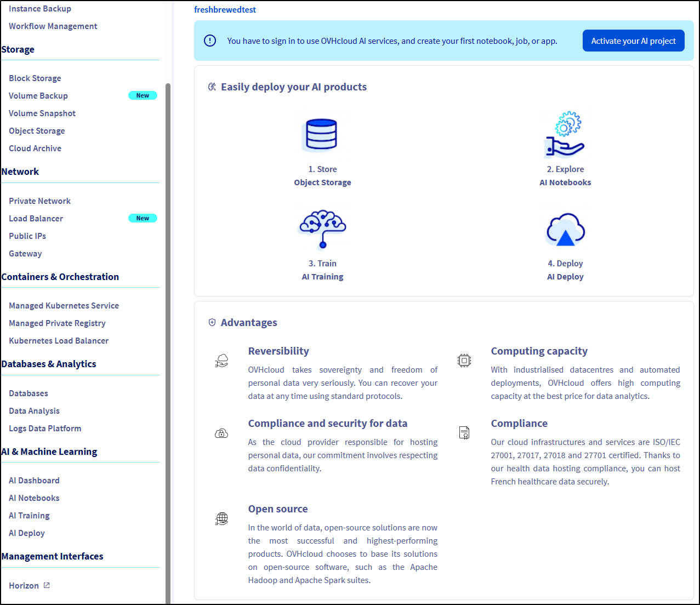Click the info icon in the blue banner
Screen dimensions: 700x605
(x=210, y=41)
